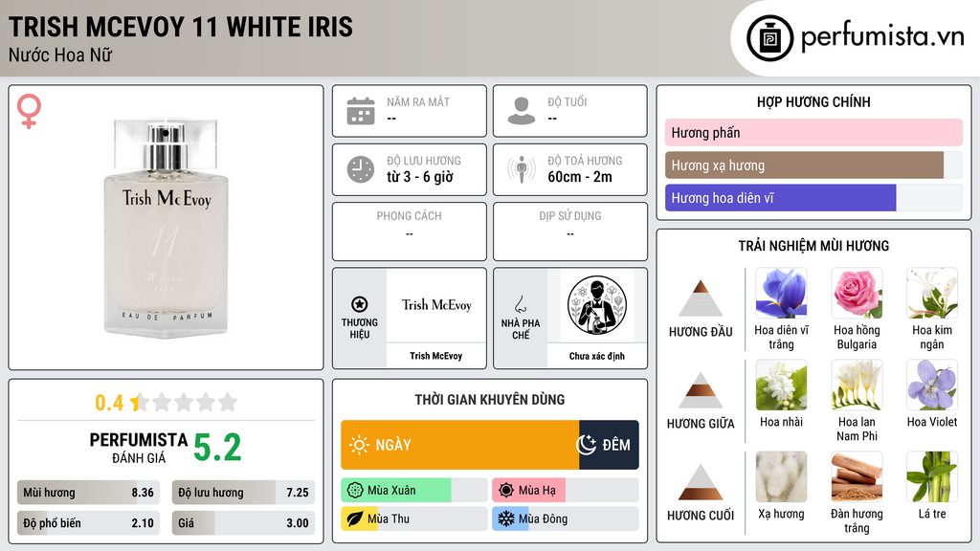Click the clock icon beside Độ lưu hương
Image resolution: width=980 pixels, height=551 pixels.
[361, 169]
